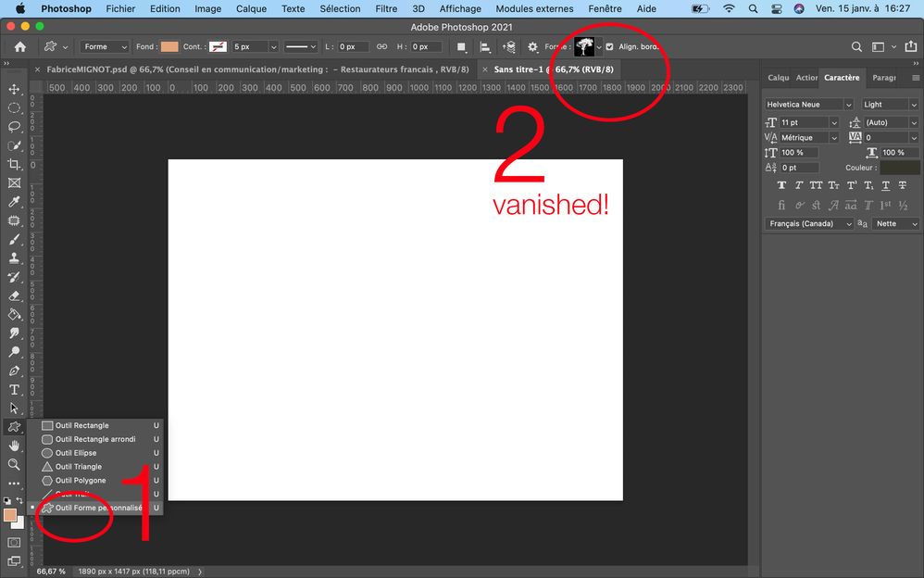This screenshot has width=924, height=578.
Task: Select the Path Selection arrow tool
Action: coord(14,408)
